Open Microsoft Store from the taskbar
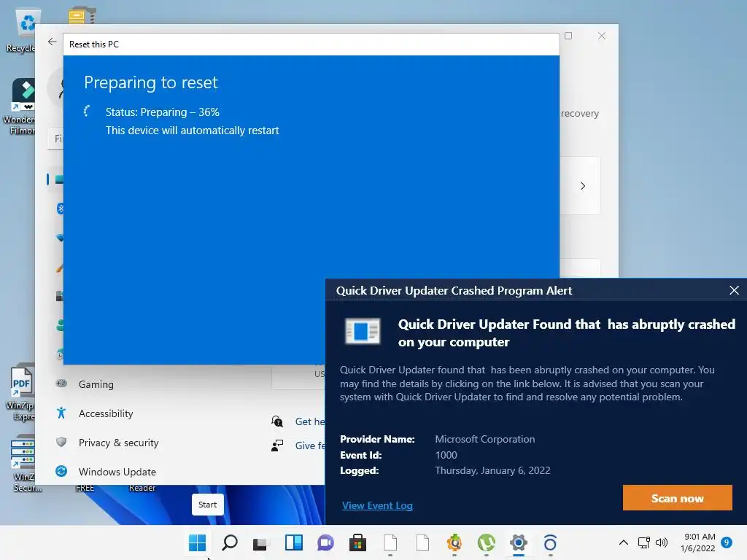 click(357, 542)
